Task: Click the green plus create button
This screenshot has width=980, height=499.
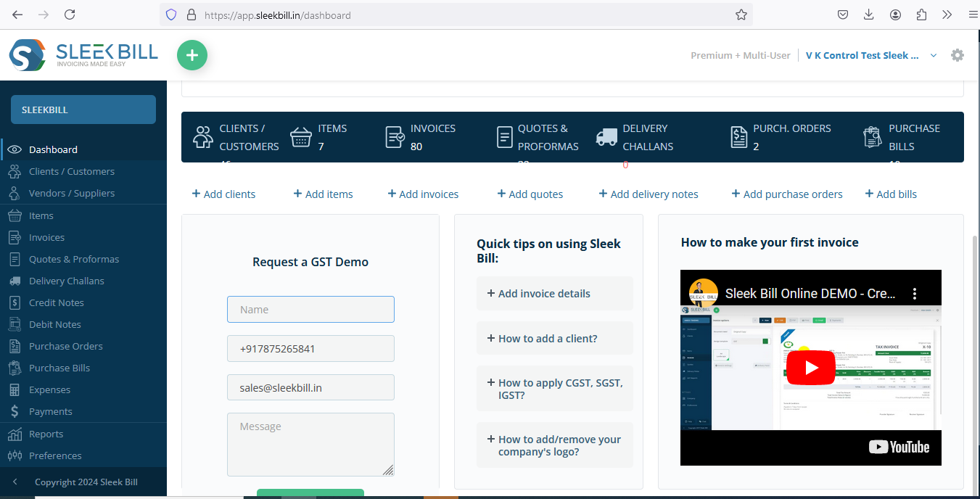Action: coord(192,55)
